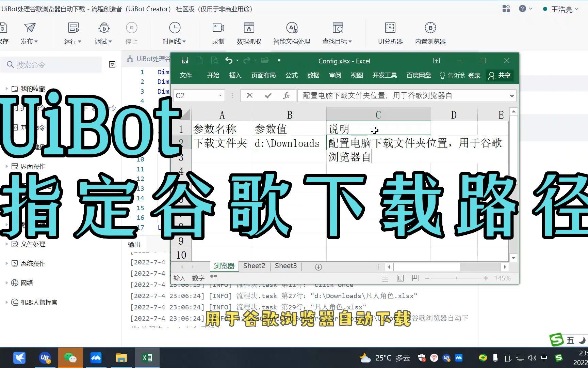Switch to Normal view in Excel status bar
Screen dimensions: 588x368
385,278
